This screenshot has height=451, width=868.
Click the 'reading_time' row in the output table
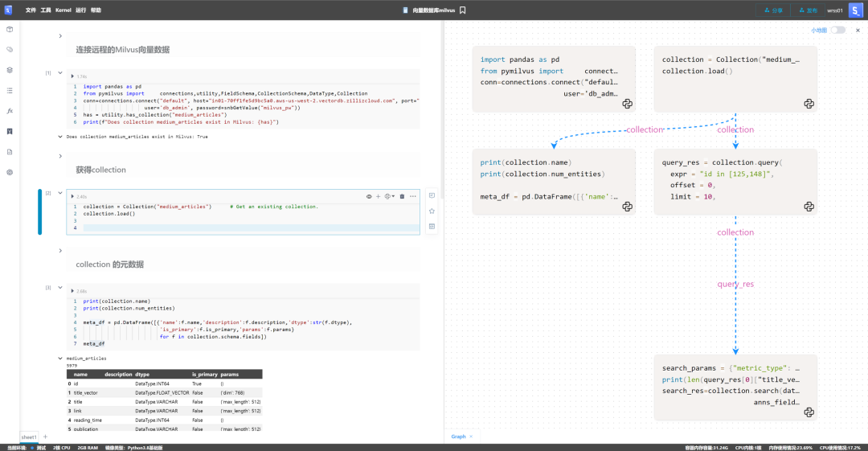165,420
